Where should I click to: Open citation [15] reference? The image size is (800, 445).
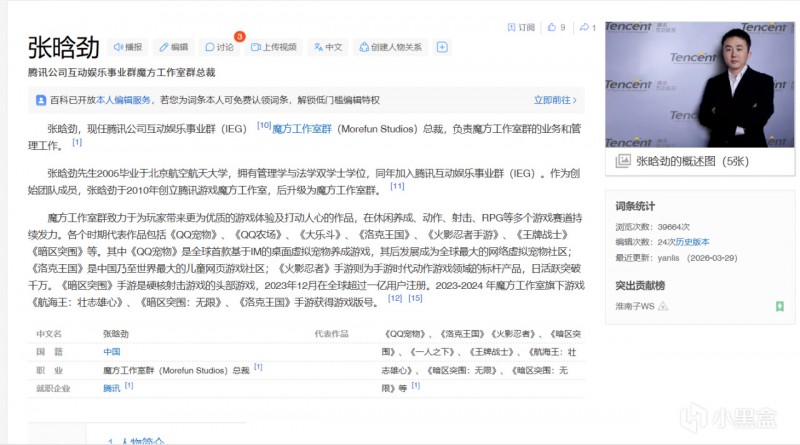tap(415, 298)
